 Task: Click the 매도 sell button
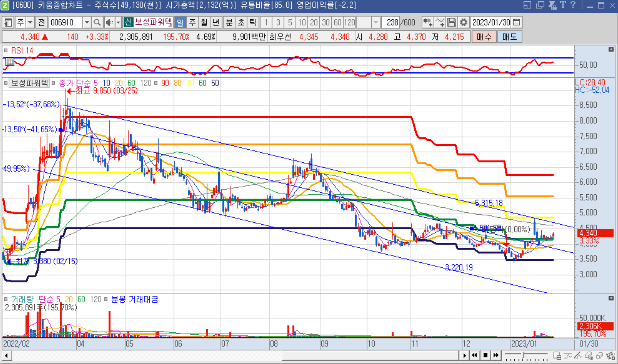click(510, 37)
